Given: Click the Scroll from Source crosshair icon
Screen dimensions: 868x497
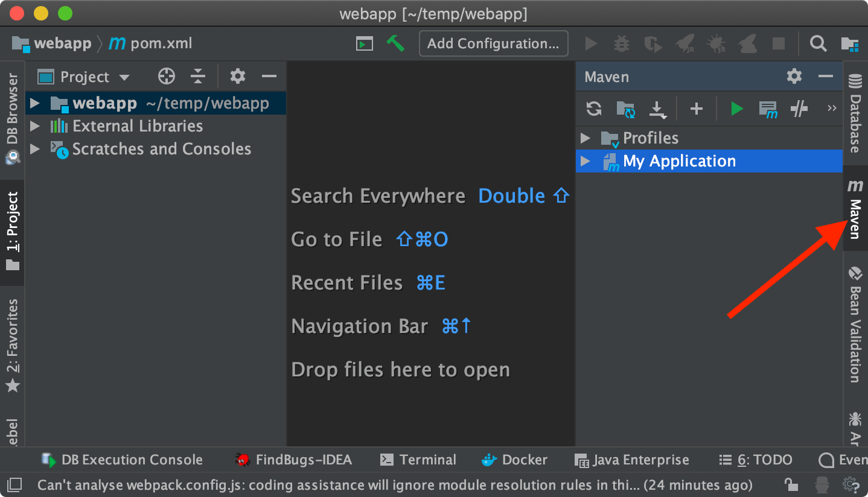Looking at the screenshot, I should click(166, 76).
